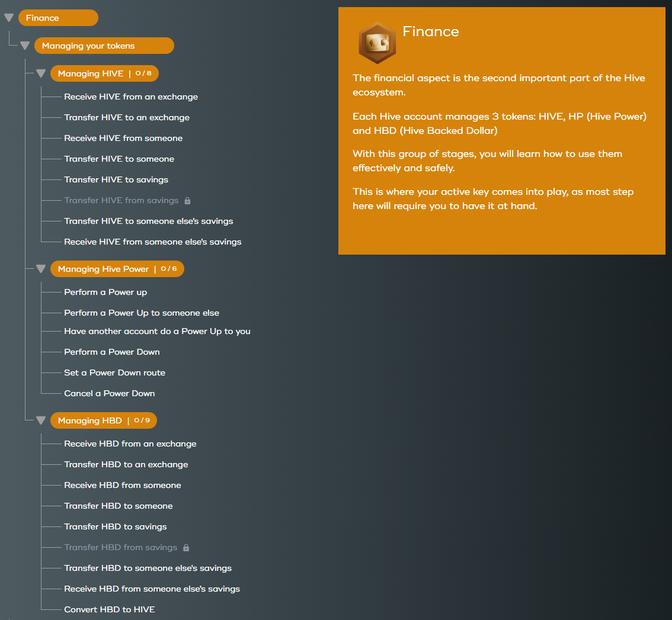Select the Finance category pill

[58, 18]
